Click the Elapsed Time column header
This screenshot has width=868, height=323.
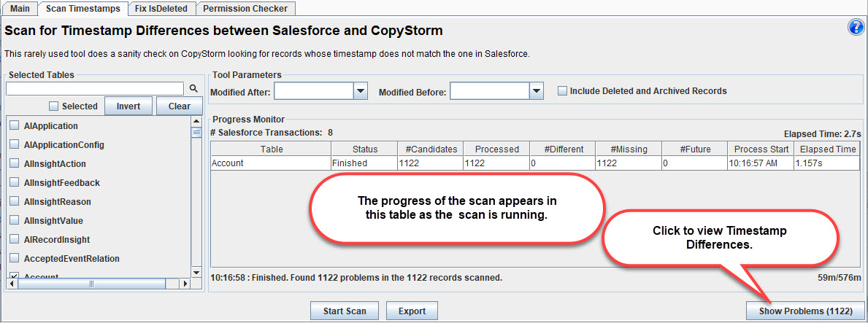pyautogui.click(x=828, y=149)
